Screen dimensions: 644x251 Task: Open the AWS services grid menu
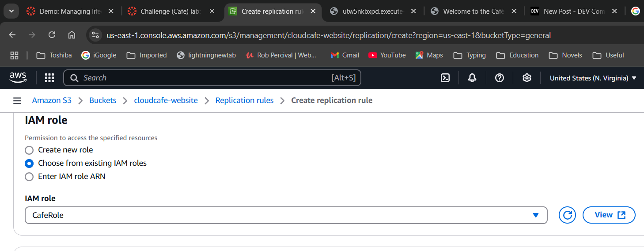[49, 78]
